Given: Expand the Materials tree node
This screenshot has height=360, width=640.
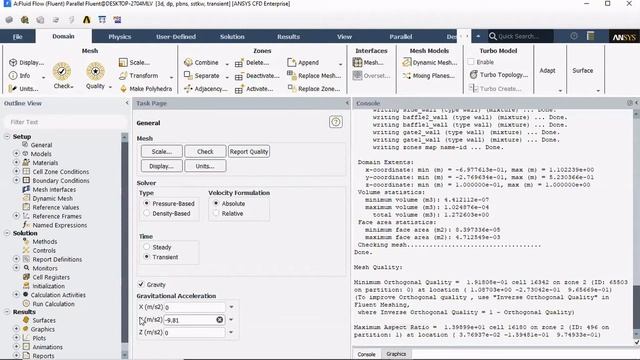Looking at the screenshot, I should pos(16,162).
